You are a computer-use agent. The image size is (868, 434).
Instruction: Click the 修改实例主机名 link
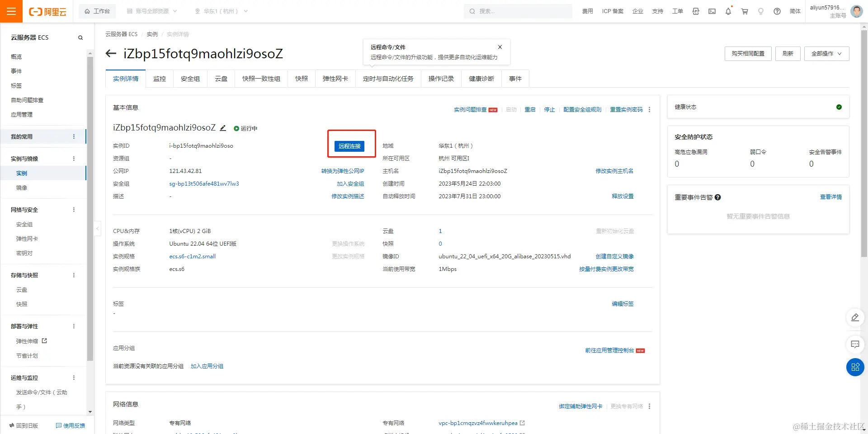[614, 171]
